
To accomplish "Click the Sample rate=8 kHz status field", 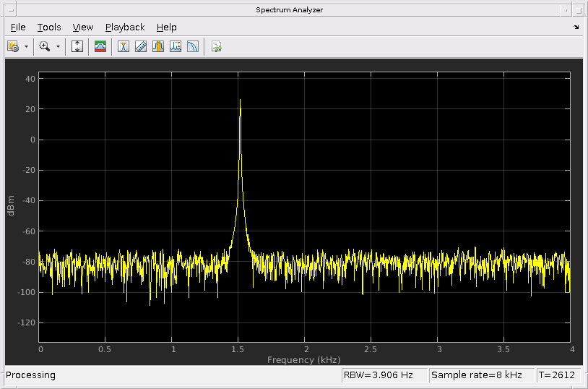I will click(481, 375).
